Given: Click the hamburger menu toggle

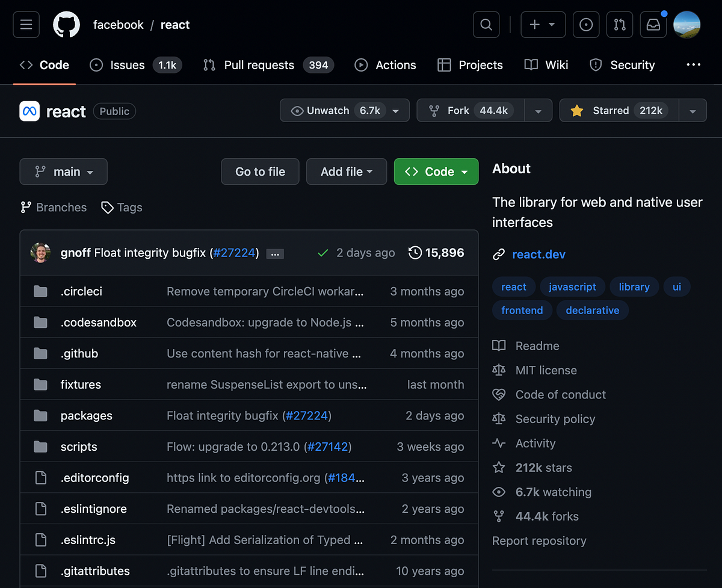Looking at the screenshot, I should tap(26, 25).
